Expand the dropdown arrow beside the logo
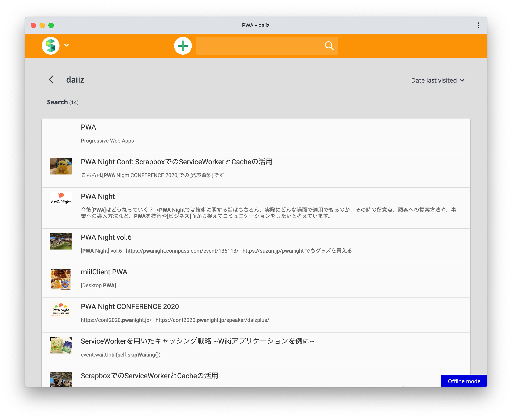This screenshot has width=512, height=420. [x=67, y=45]
